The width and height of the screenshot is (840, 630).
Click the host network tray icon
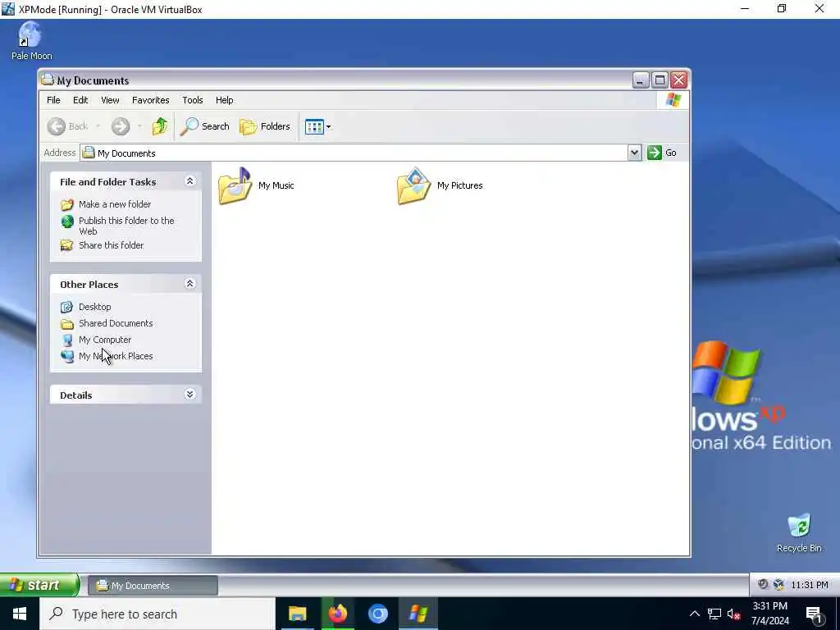(714, 614)
